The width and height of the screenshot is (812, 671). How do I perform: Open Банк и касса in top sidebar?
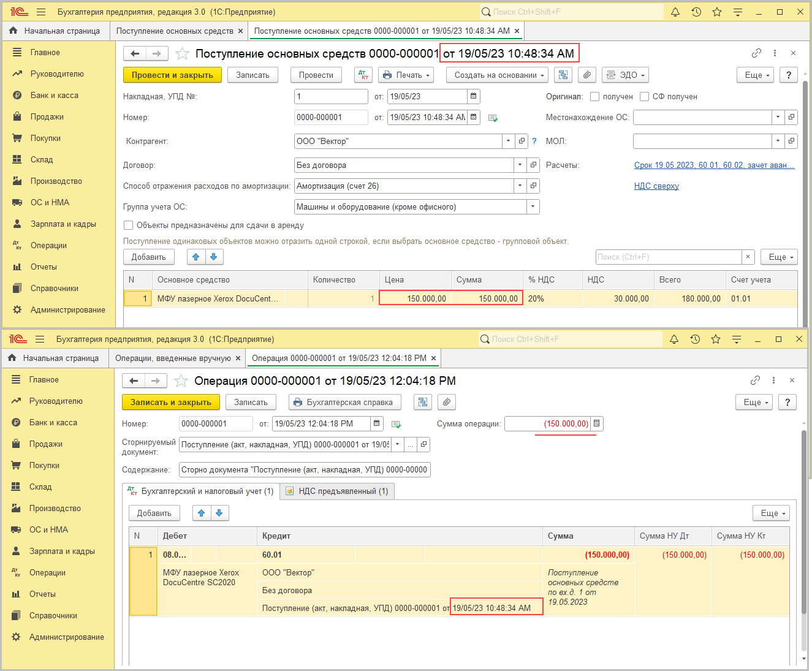[x=54, y=95]
